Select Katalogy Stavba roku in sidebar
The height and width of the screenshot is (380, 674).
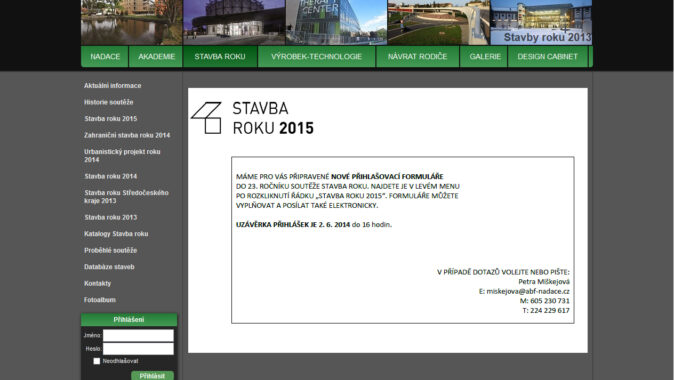tap(116, 234)
